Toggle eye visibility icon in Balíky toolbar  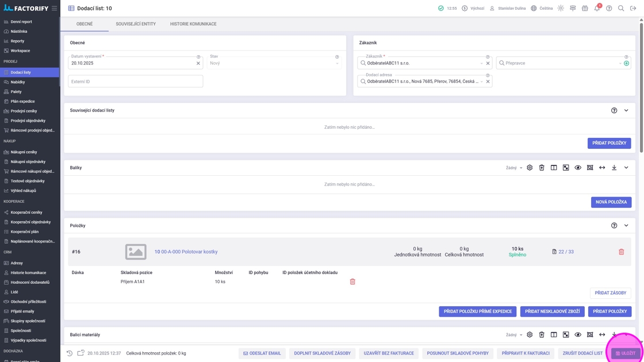(578, 168)
